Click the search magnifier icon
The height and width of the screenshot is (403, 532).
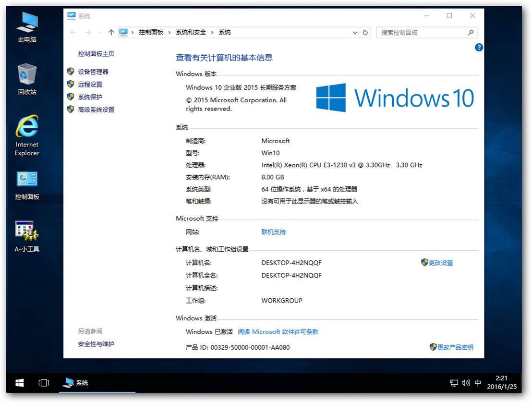[x=471, y=33]
